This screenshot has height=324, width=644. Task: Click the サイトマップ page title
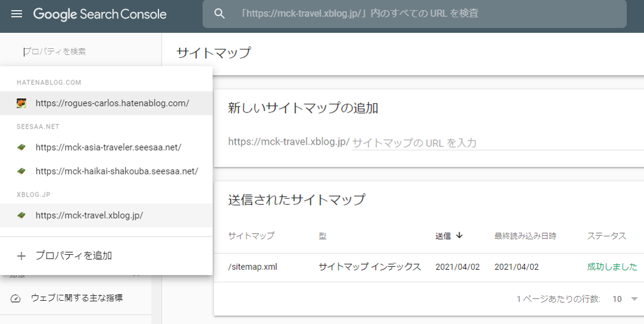(x=214, y=52)
